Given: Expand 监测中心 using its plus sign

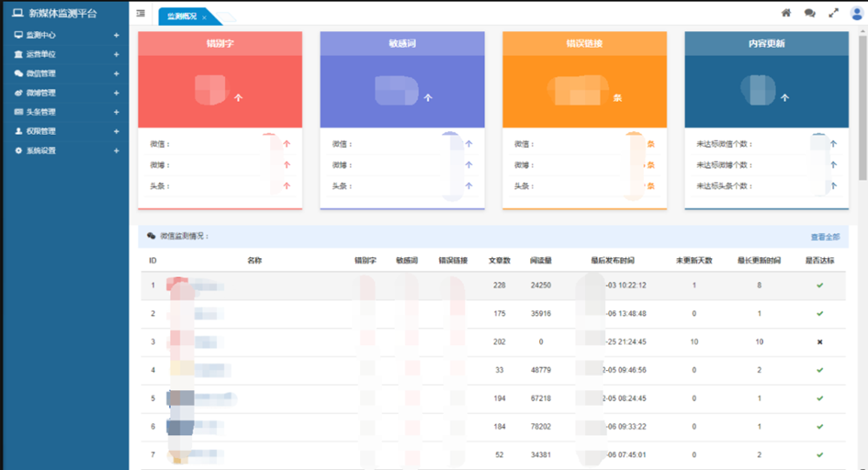Looking at the screenshot, I should 116,36.
